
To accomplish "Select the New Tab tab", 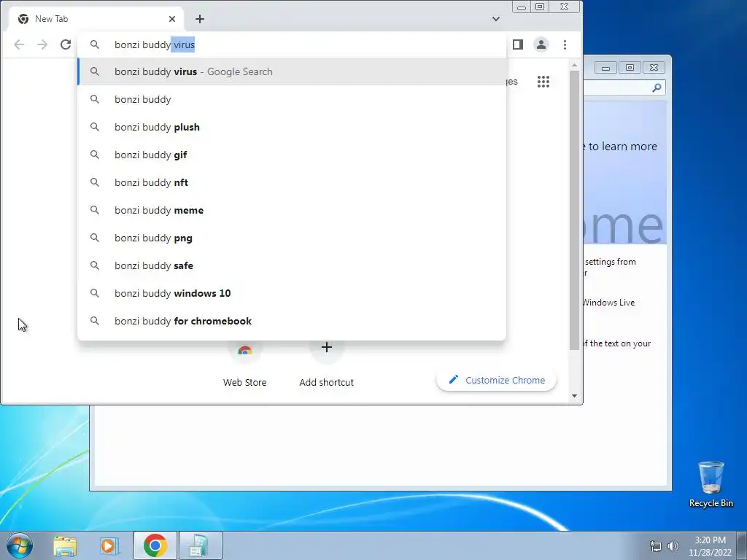I will [x=96, y=19].
